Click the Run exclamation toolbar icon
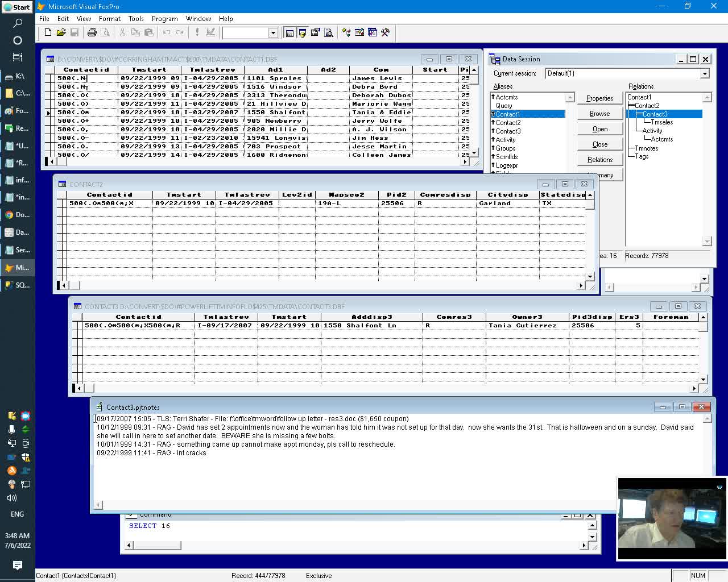 click(x=197, y=33)
